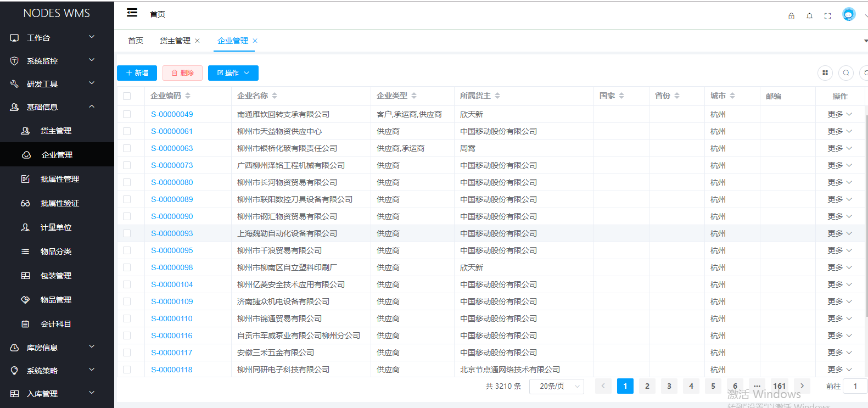
Task: Click 包装管理 icon in sidebar
Action: [x=25, y=276]
